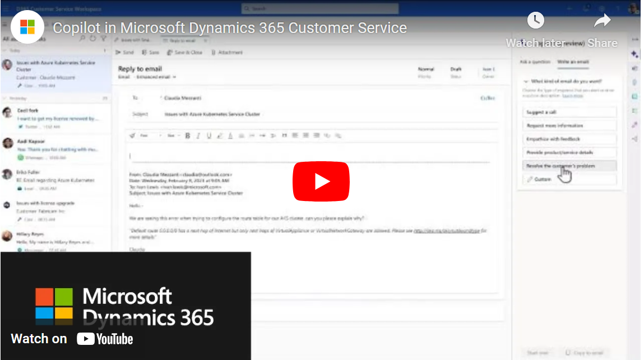
Task: Click the filter icon above the conversation list
Action: [104, 39]
